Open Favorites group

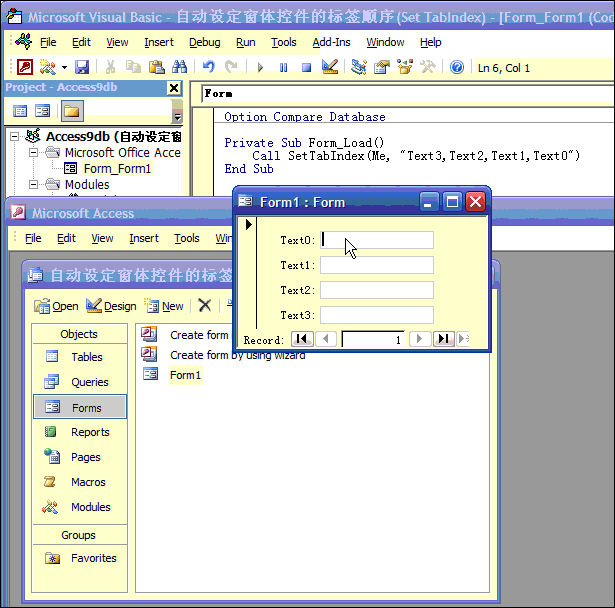click(80, 558)
